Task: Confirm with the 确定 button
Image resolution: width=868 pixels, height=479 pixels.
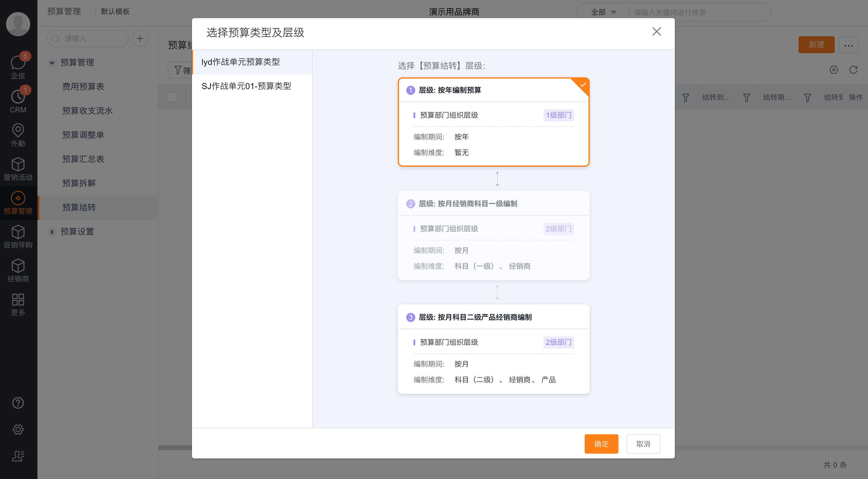Action: click(601, 444)
